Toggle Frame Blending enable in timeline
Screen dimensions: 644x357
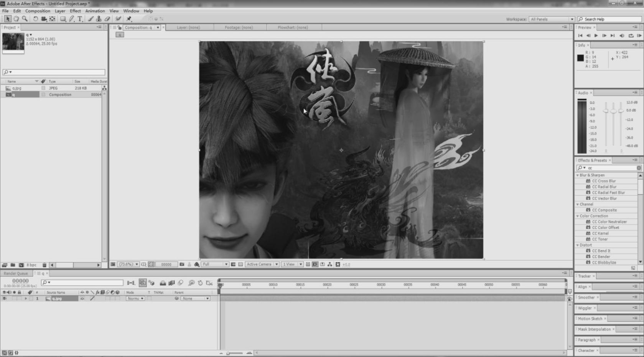coord(171,283)
